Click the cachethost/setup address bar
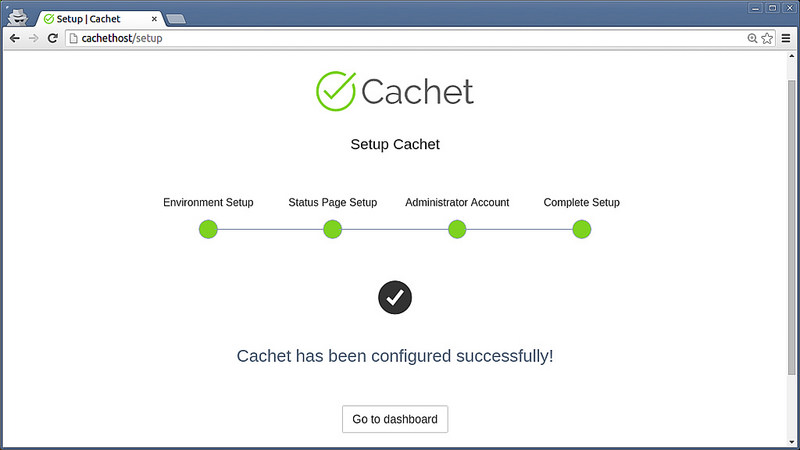Image resolution: width=800 pixels, height=450 pixels. [x=400, y=38]
